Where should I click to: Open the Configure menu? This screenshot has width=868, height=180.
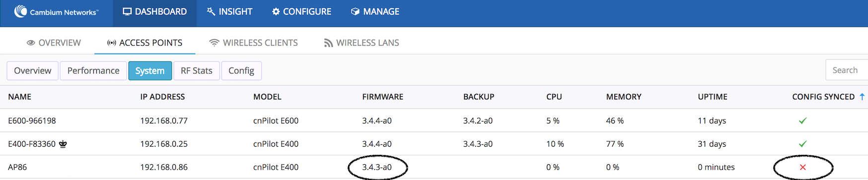coord(301,11)
